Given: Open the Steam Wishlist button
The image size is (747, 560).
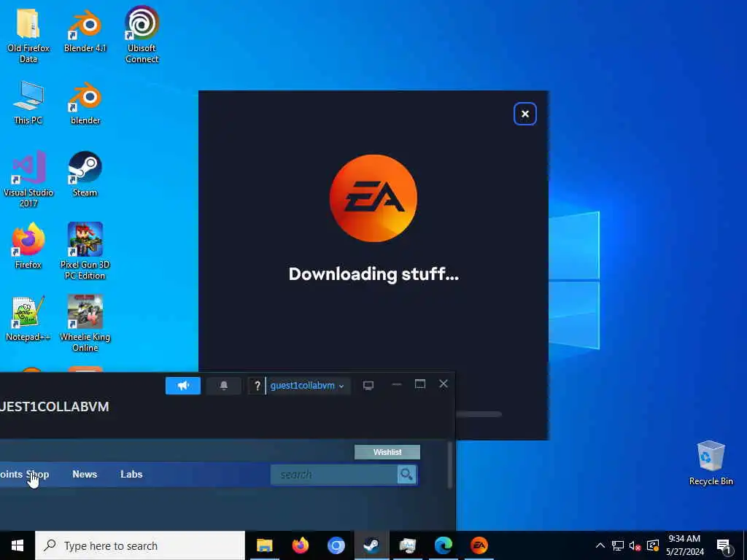Looking at the screenshot, I should point(387,452).
